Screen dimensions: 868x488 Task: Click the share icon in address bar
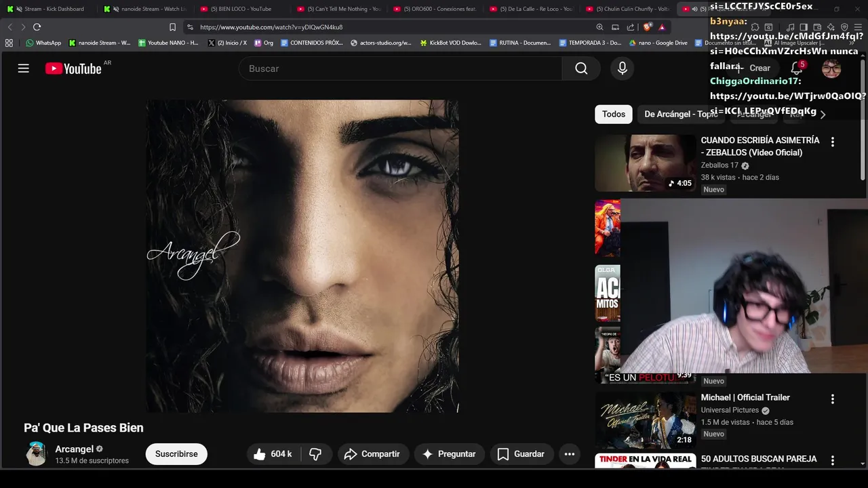(x=631, y=27)
